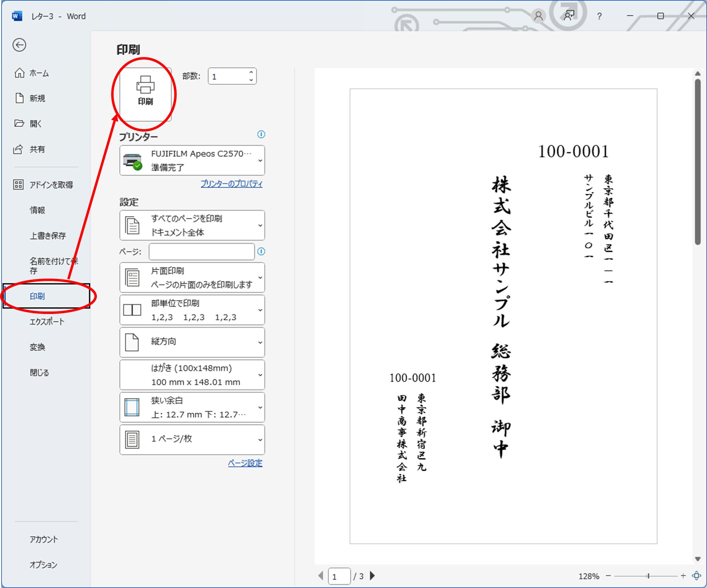Click the printer information icon
707x588 pixels.
[261, 134]
